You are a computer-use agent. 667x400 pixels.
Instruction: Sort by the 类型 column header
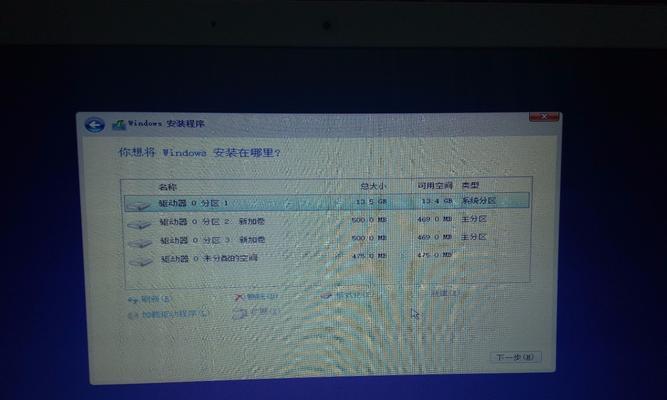point(470,185)
